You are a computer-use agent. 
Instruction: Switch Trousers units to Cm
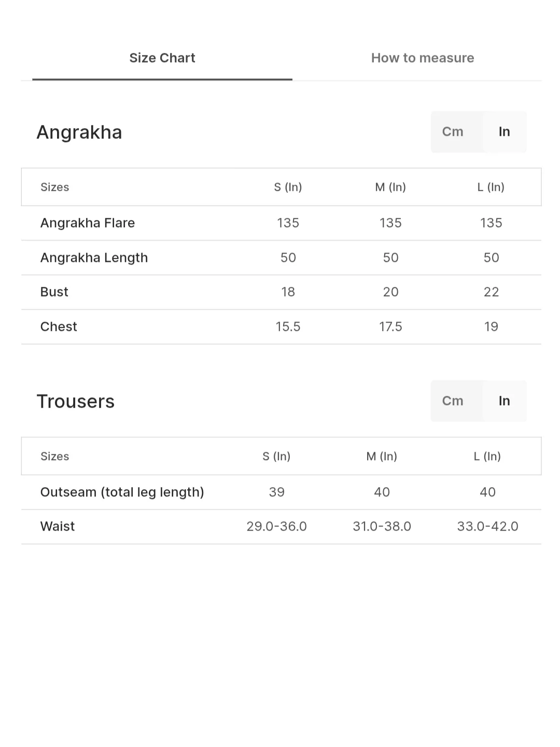(452, 401)
